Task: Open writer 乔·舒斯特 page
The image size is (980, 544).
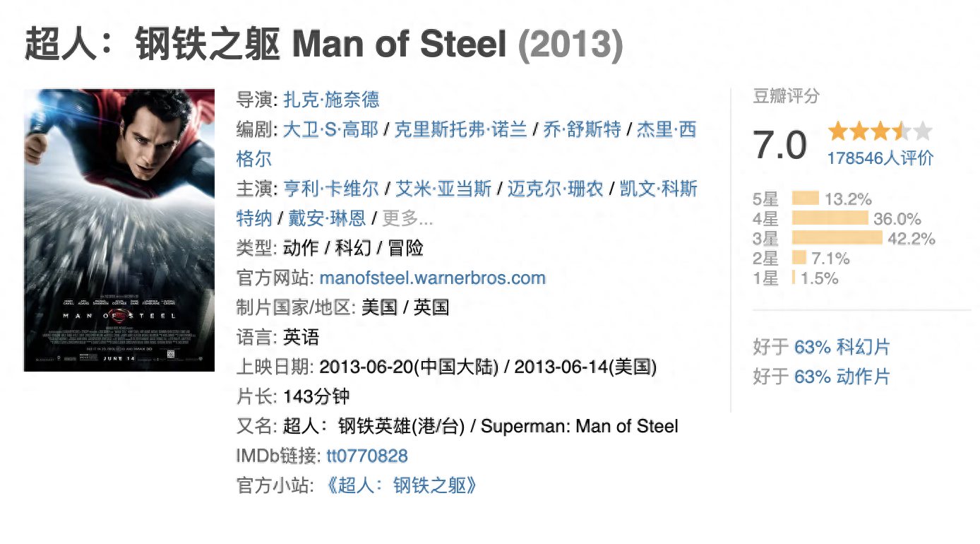Action: (582, 129)
